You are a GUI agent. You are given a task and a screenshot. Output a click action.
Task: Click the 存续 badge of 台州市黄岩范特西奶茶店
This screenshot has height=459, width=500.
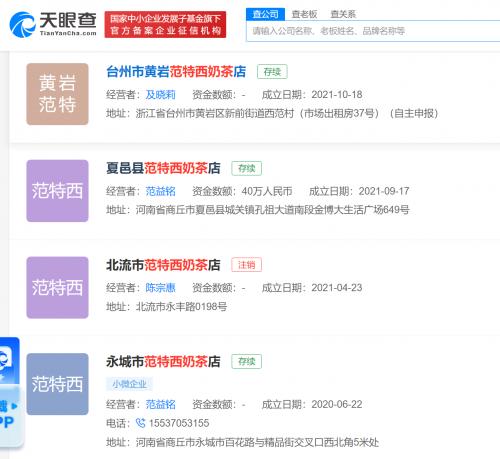click(x=272, y=72)
